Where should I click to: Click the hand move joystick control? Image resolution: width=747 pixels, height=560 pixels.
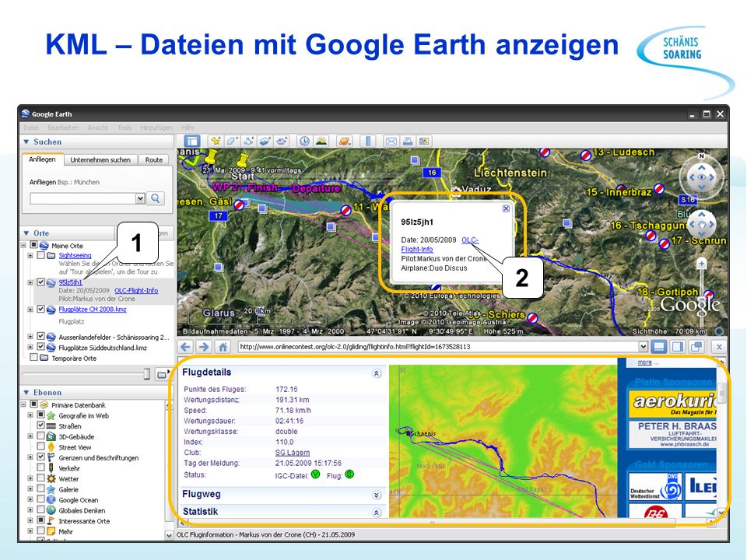pos(702,224)
